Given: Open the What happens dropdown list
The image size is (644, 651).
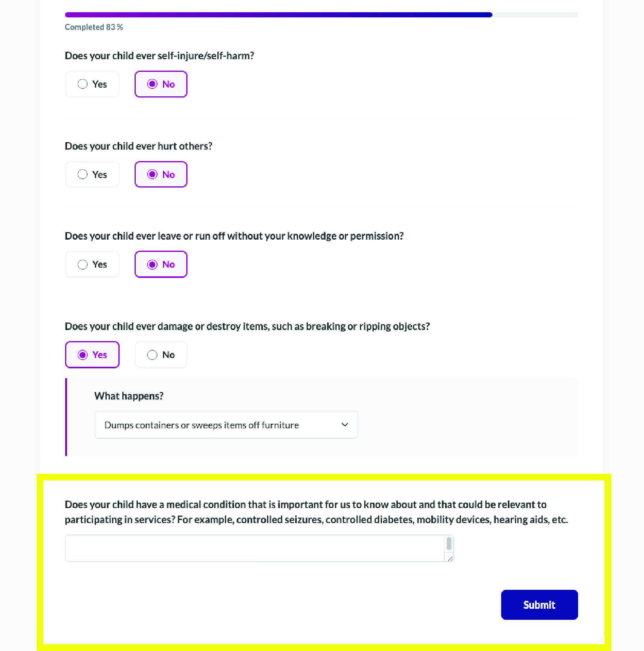Looking at the screenshot, I should [x=226, y=425].
